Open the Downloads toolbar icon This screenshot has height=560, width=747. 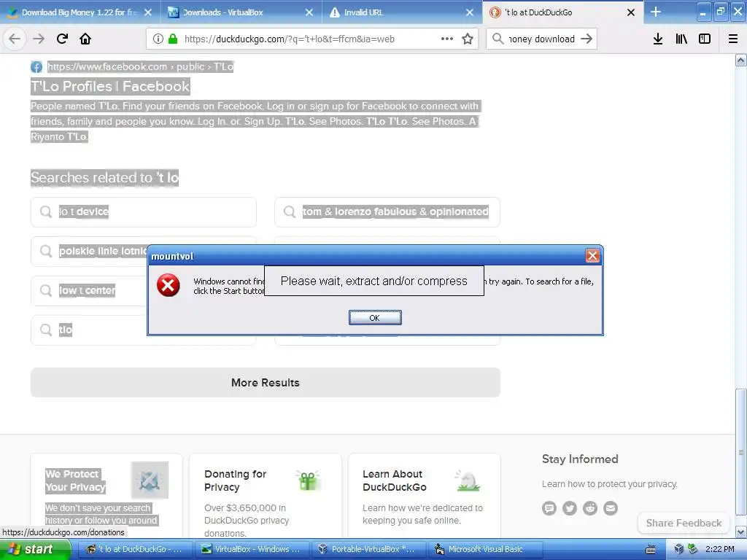click(658, 39)
